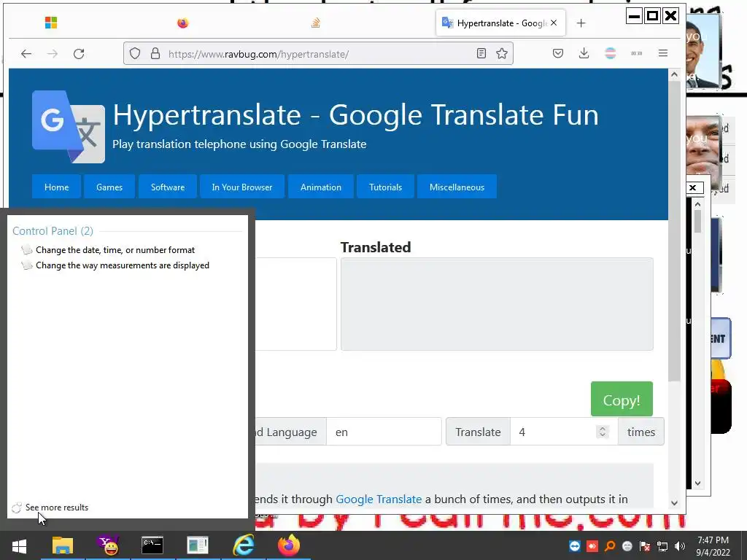The height and width of the screenshot is (560, 747).
Task: Toggle reader view
Action: coord(481,53)
